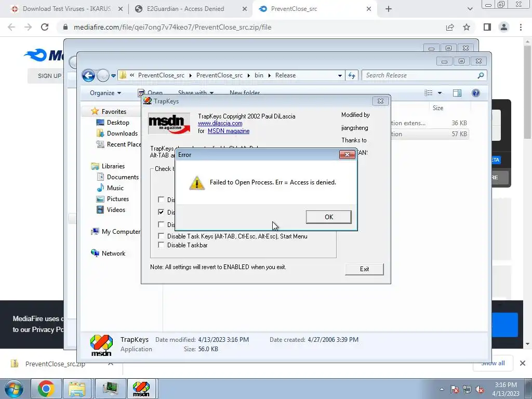Screen dimensions: 532x399
Task: Open Downloads in Favorites
Action: click(x=122, y=134)
